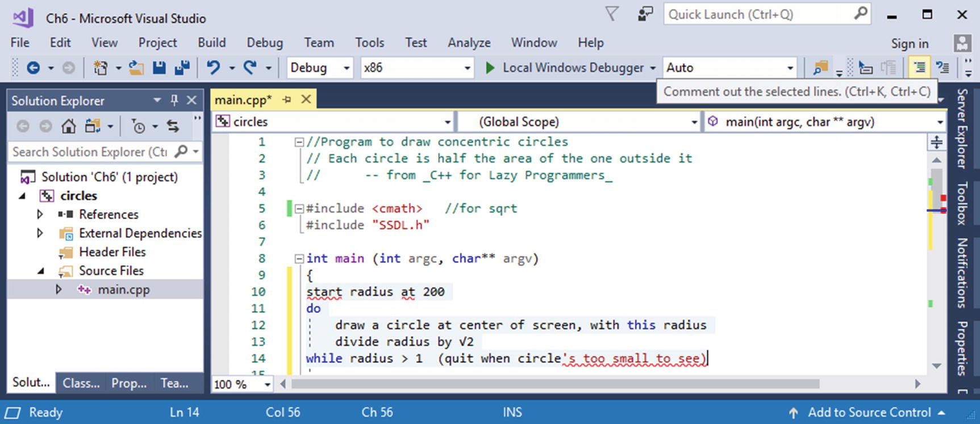
Task: Open the Debug menu
Action: click(x=265, y=43)
